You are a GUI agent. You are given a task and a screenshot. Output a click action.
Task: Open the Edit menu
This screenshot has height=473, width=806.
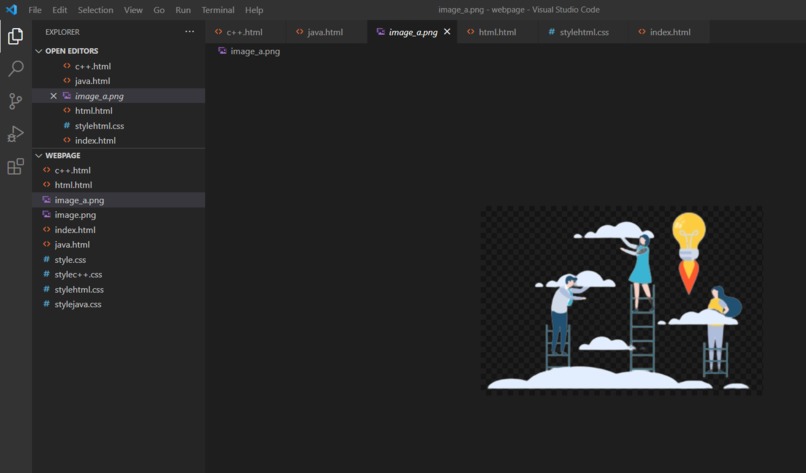click(60, 10)
